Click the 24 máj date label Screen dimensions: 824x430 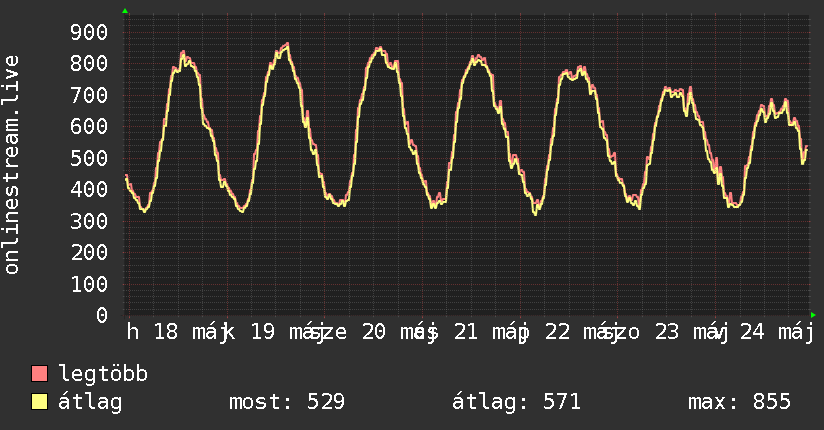pyautogui.click(x=777, y=333)
